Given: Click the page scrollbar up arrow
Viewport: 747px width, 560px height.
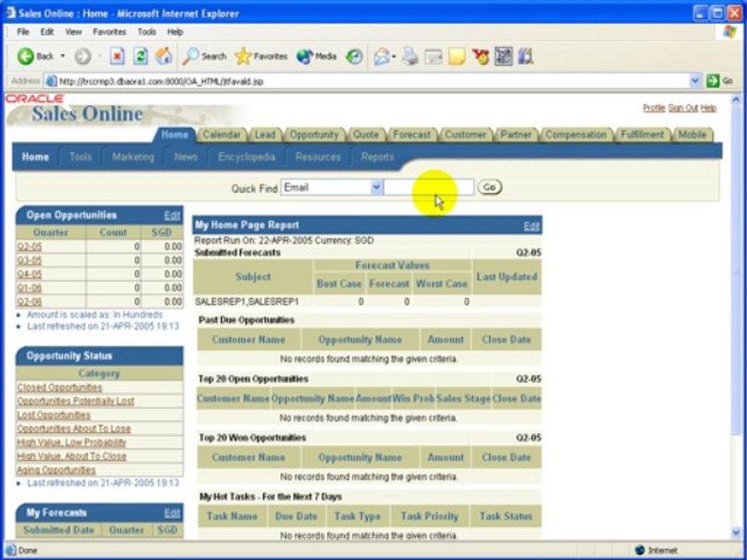Looking at the screenshot, I should [735, 100].
